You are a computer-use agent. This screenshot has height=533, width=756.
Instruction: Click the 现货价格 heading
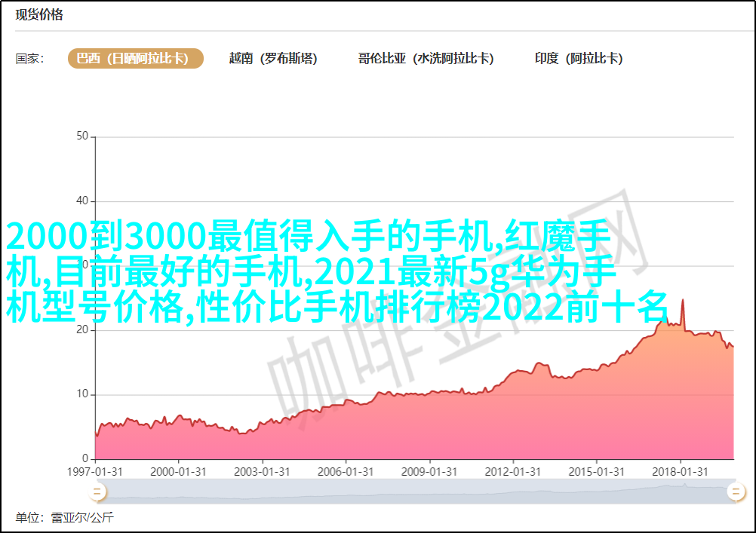tap(39, 15)
